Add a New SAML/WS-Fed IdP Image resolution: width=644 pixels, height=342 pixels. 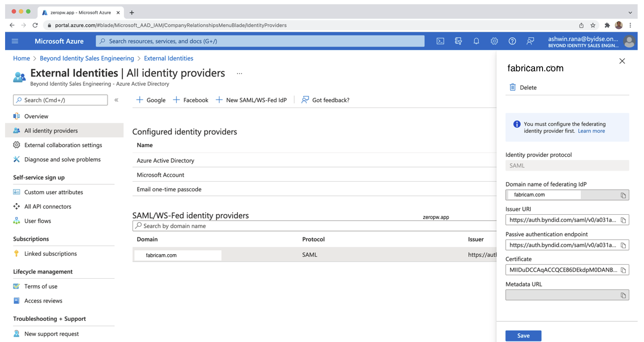[x=251, y=100]
